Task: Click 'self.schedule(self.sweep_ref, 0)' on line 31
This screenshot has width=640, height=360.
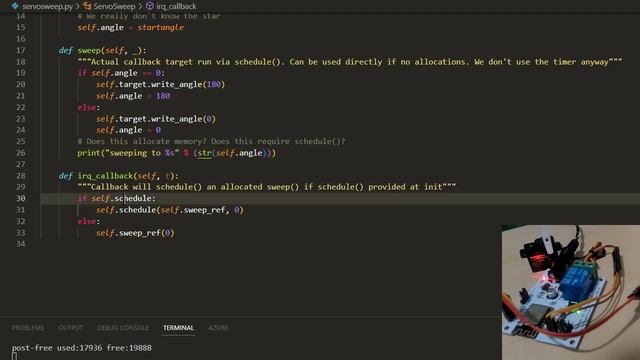Action: [170, 210]
